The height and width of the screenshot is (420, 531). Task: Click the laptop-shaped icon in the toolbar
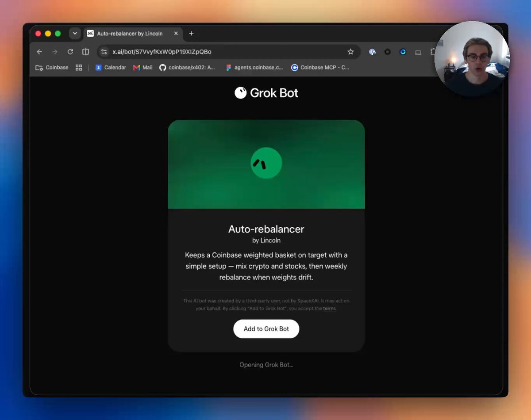point(418,52)
